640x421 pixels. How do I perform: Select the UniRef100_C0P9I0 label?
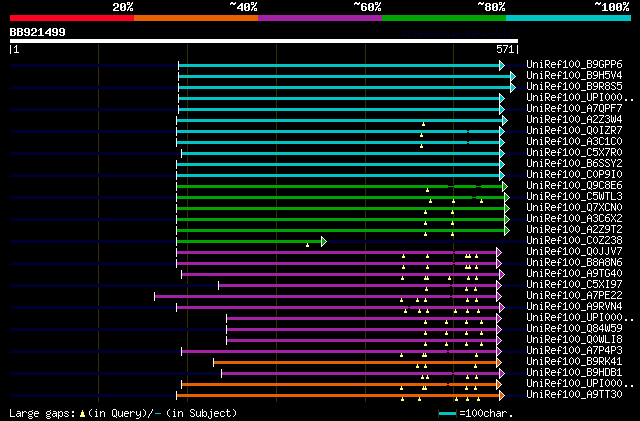[574, 175]
